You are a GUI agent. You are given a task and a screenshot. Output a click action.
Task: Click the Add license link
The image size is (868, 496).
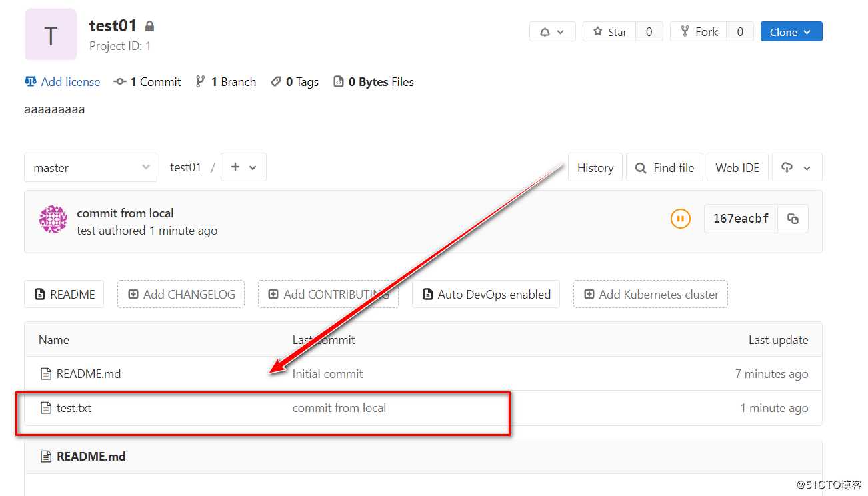pos(62,82)
